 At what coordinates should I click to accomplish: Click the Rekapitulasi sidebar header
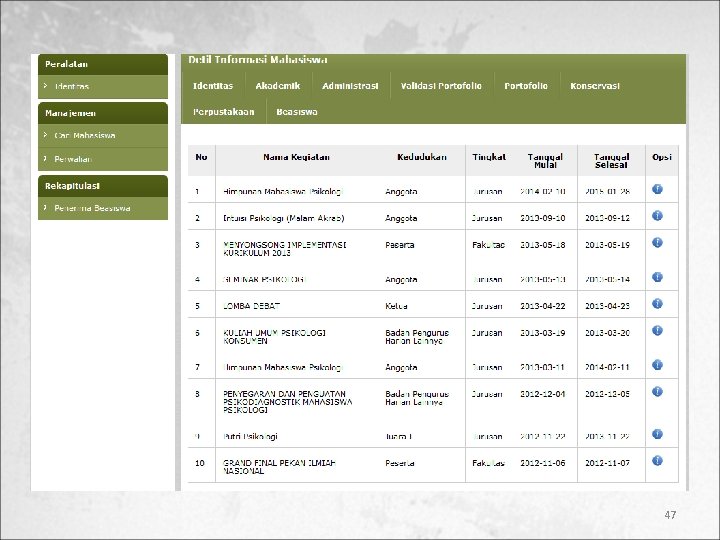pos(103,186)
